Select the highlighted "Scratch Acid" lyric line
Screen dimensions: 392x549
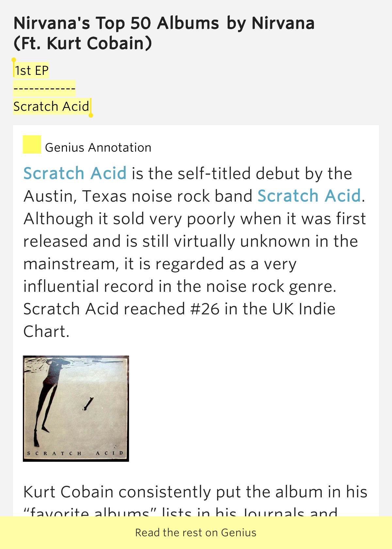point(51,106)
